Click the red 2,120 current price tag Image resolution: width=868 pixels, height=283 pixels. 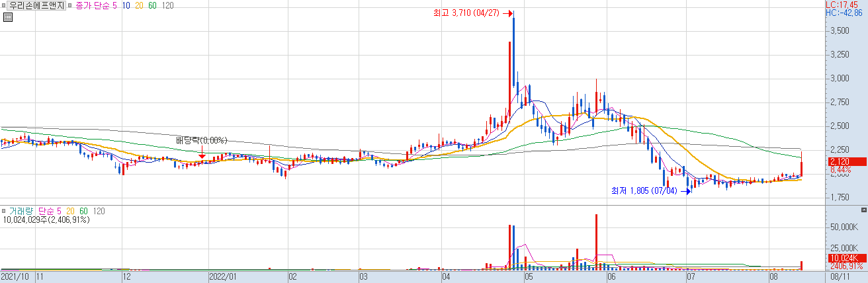846,161
